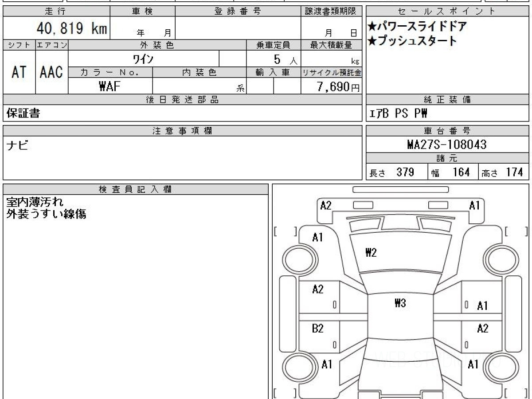Click the 検査員記入欄 header
532x399 pixels.
pos(136,189)
